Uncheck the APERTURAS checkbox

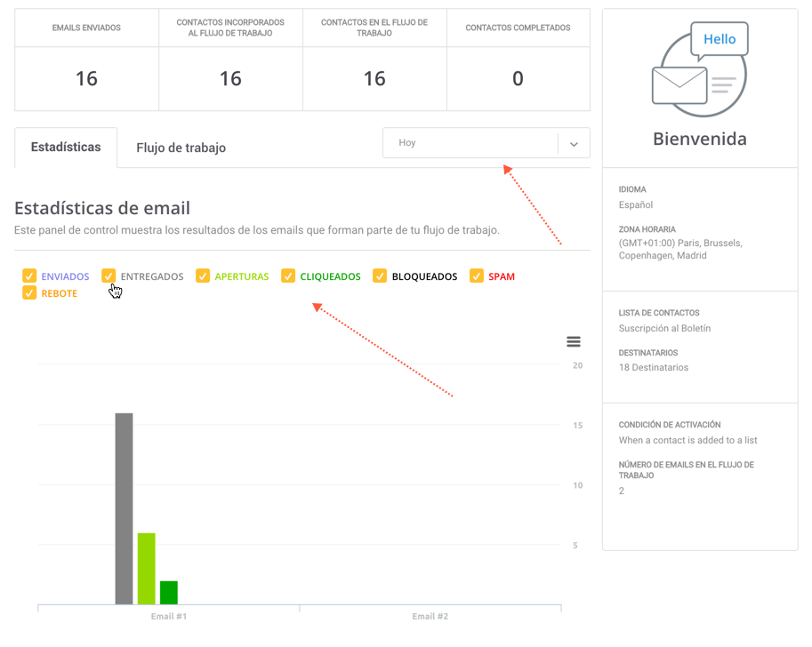coord(203,276)
